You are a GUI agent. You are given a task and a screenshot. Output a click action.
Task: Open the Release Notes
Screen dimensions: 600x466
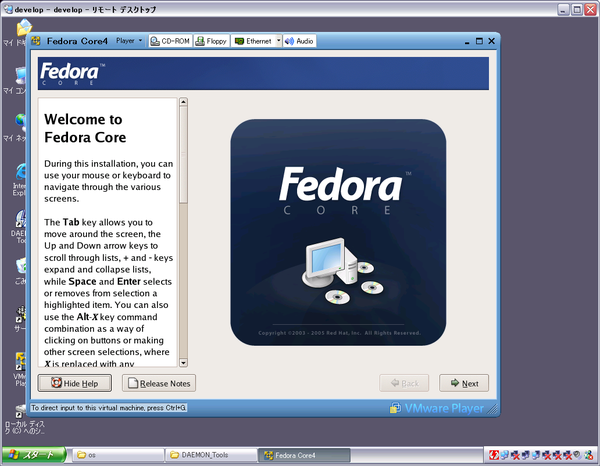click(x=159, y=383)
